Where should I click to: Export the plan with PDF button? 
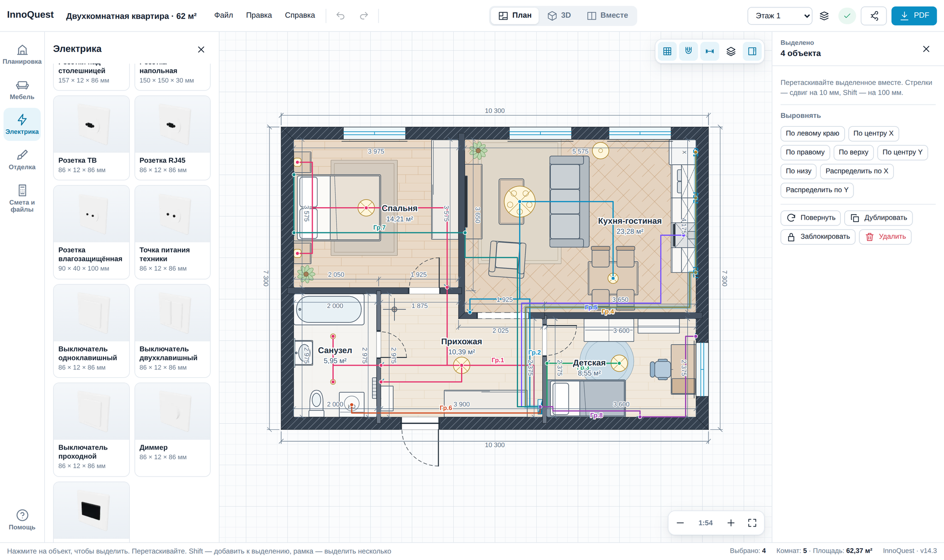coord(914,16)
